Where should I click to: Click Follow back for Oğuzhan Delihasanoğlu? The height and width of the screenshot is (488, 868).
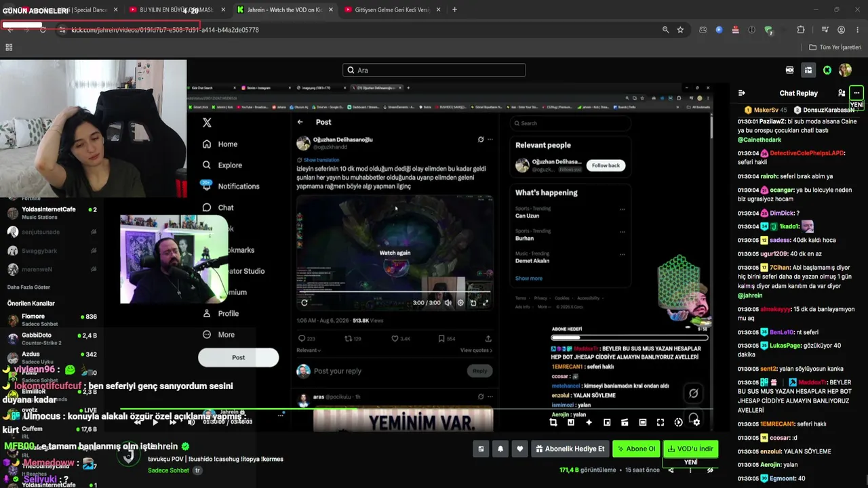click(606, 165)
